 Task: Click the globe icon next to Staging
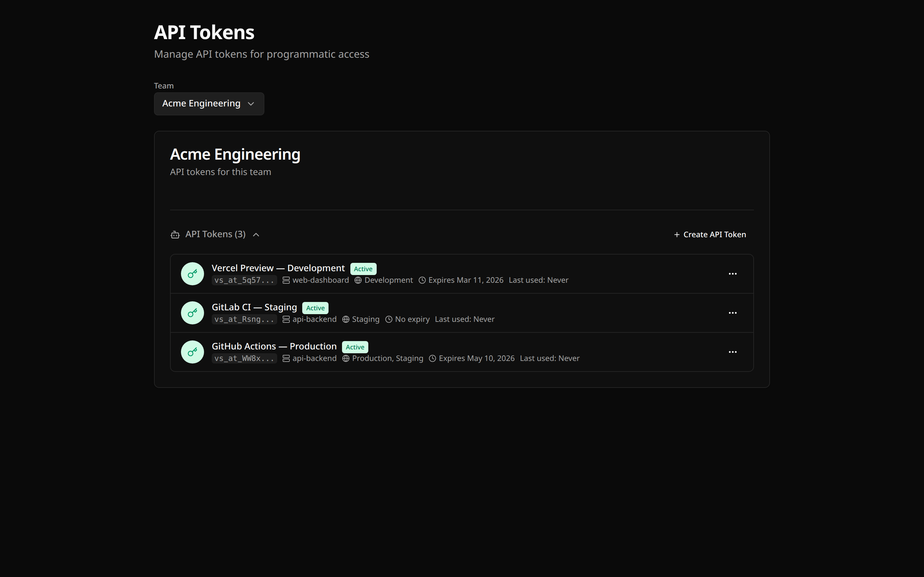point(345,319)
